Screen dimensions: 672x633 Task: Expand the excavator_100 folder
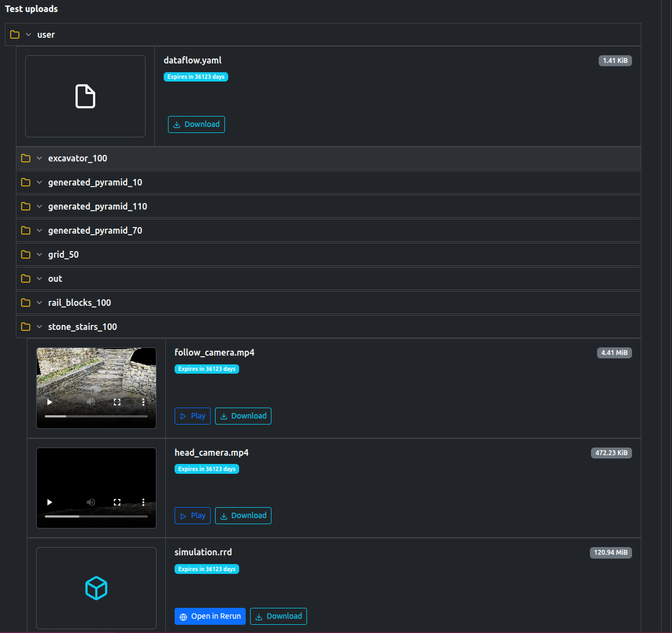[x=77, y=158]
